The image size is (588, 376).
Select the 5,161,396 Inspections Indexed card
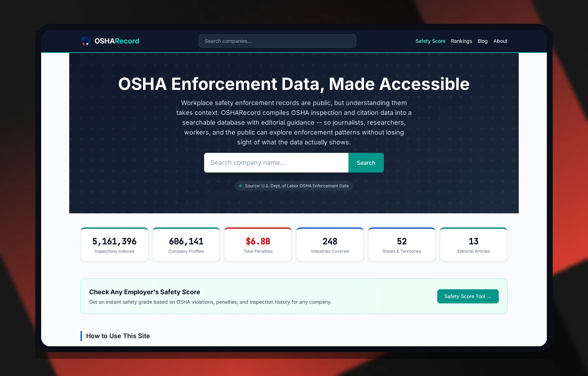click(114, 245)
